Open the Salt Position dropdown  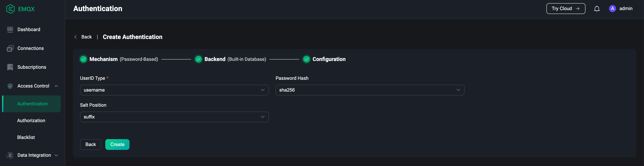tap(174, 117)
